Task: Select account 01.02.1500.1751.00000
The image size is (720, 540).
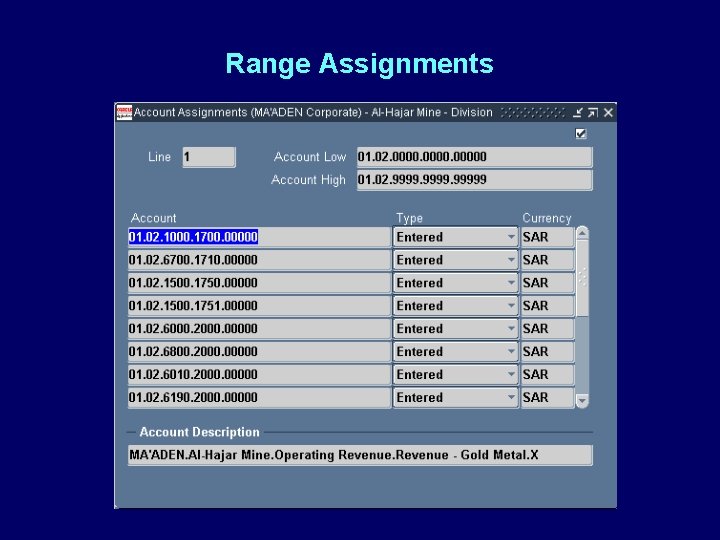Action: point(259,306)
